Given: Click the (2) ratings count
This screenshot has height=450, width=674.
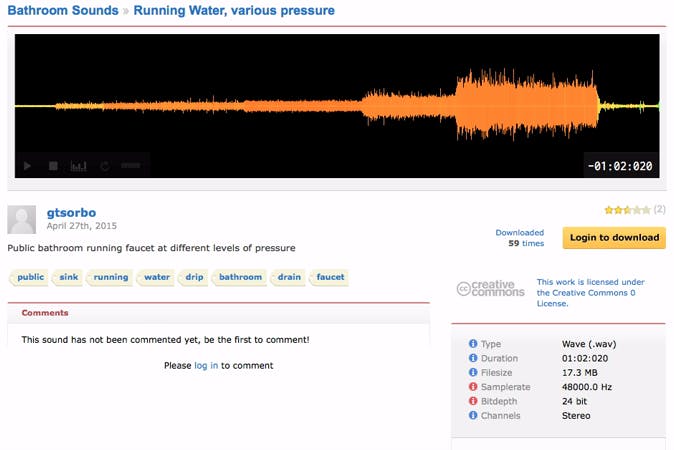Looking at the screenshot, I should (x=659, y=209).
